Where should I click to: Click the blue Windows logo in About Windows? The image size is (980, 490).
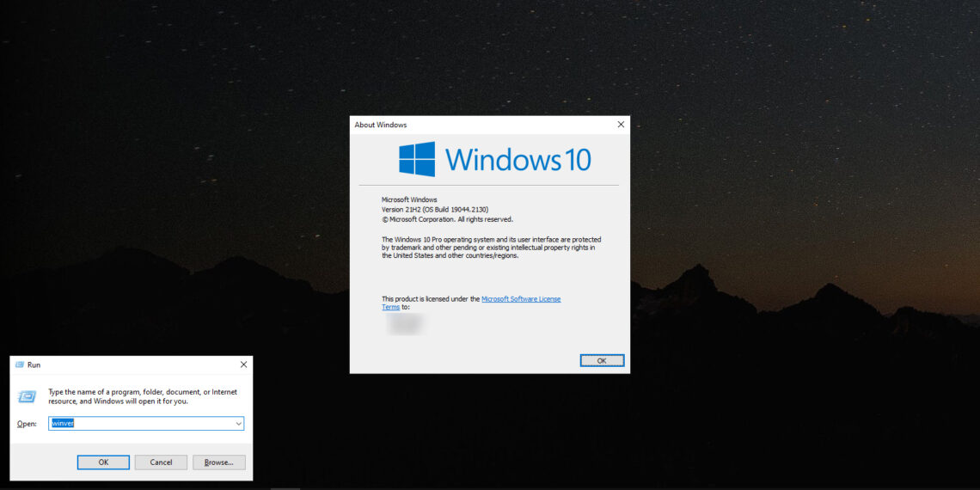[417, 160]
